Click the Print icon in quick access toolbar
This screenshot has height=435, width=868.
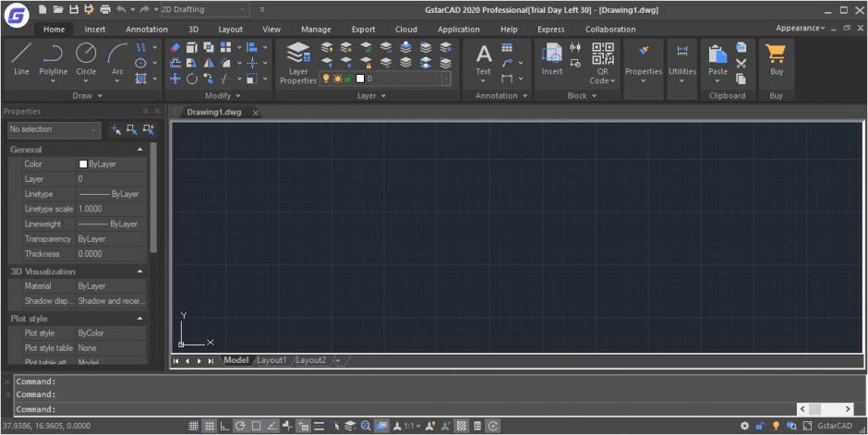(104, 9)
